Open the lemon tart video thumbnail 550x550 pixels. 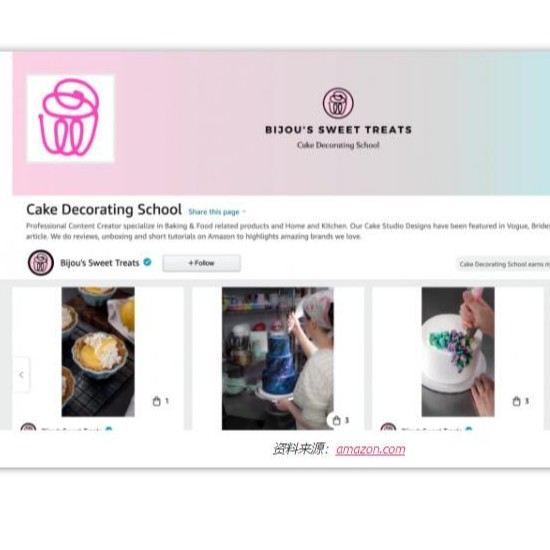pos(98,352)
